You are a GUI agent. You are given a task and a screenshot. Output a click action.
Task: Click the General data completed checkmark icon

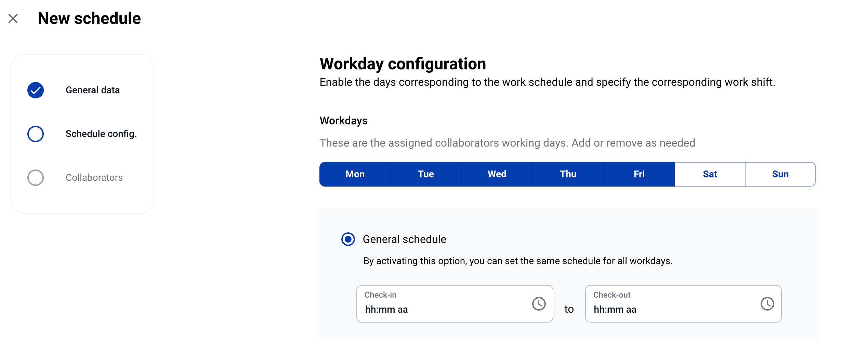pos(36,90)
